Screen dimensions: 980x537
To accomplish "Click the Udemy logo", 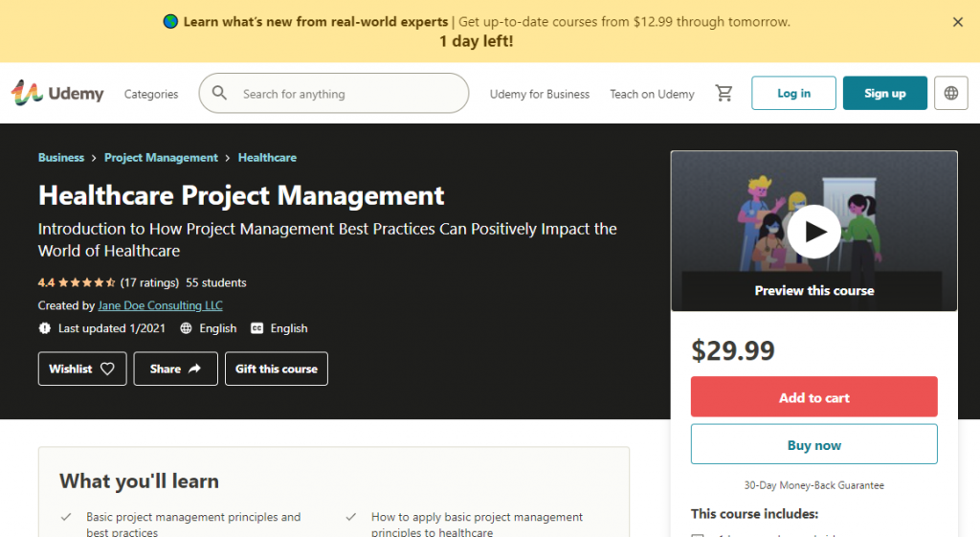I will [x=57, y=94].
